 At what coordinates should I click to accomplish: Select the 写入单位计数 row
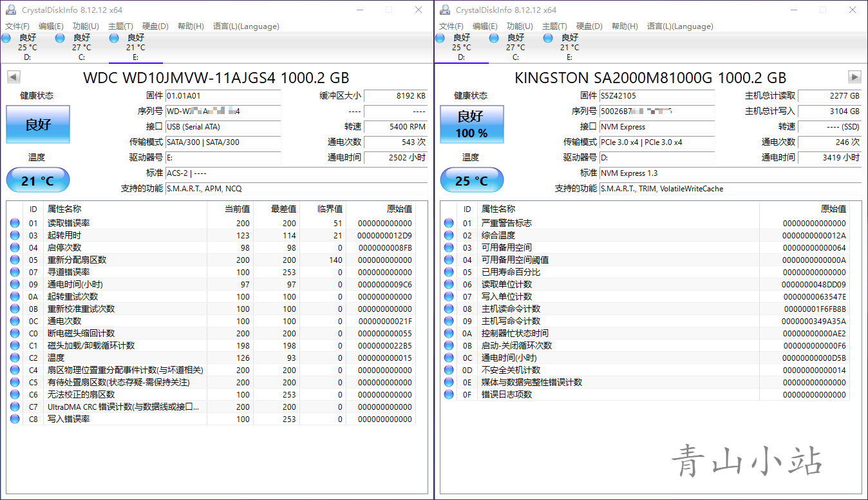pos(645,296)
